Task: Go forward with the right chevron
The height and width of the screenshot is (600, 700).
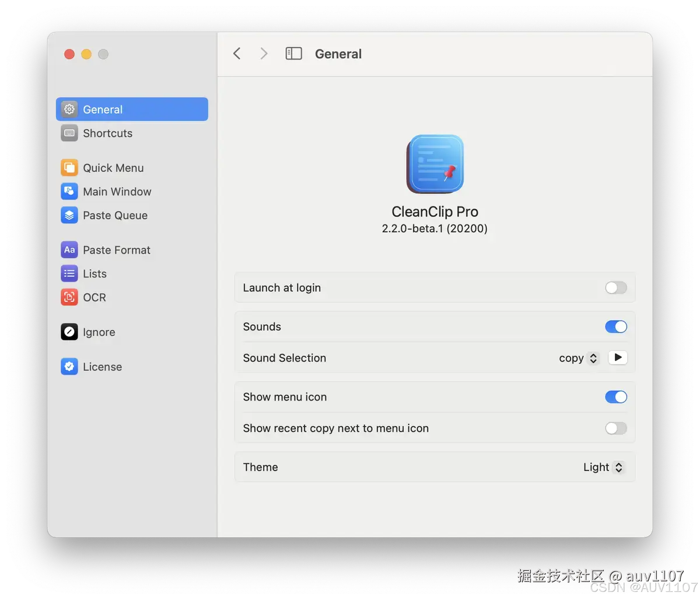Action: [264, 54]
